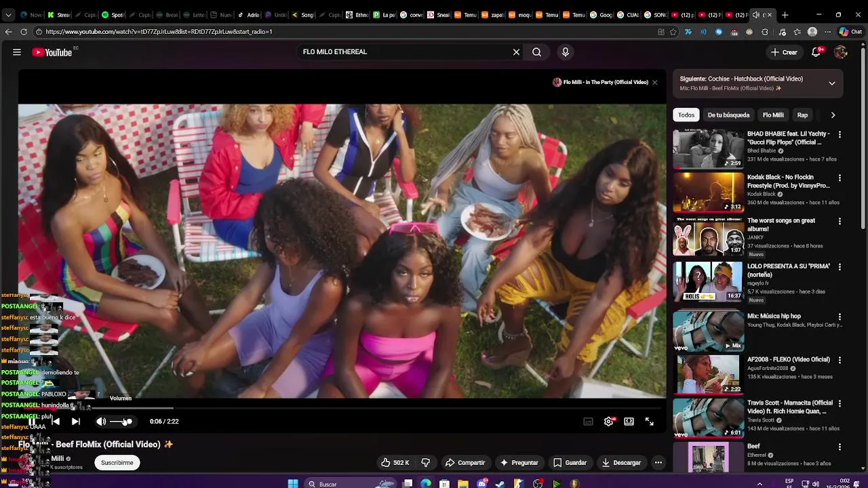
Task: Click the Preguntar button
Action: [519, 463]
